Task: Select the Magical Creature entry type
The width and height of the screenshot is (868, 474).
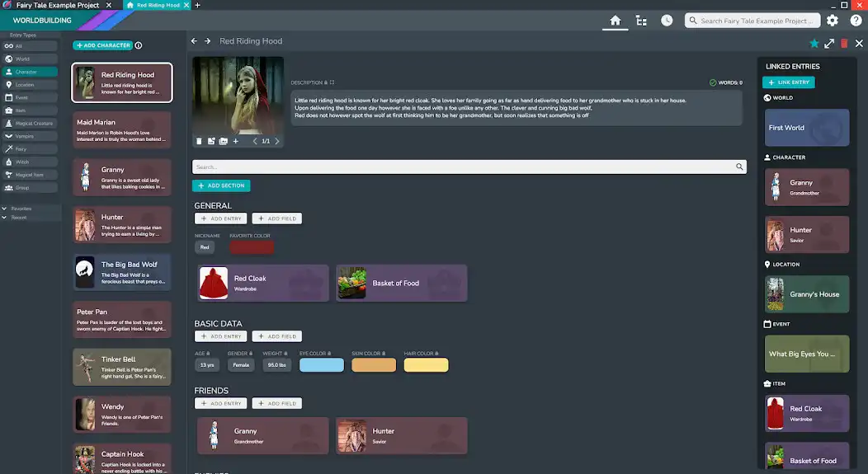Action: coord(30,124)
